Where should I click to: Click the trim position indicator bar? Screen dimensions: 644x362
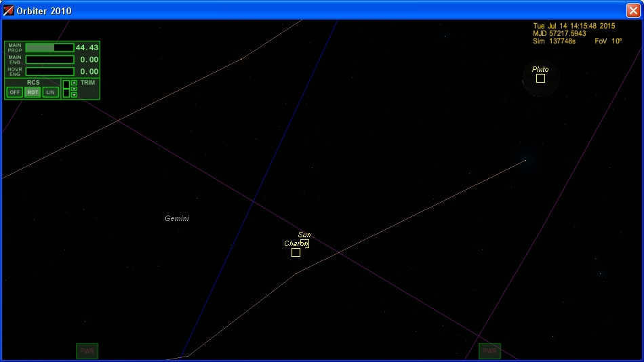tap(66, 89)
